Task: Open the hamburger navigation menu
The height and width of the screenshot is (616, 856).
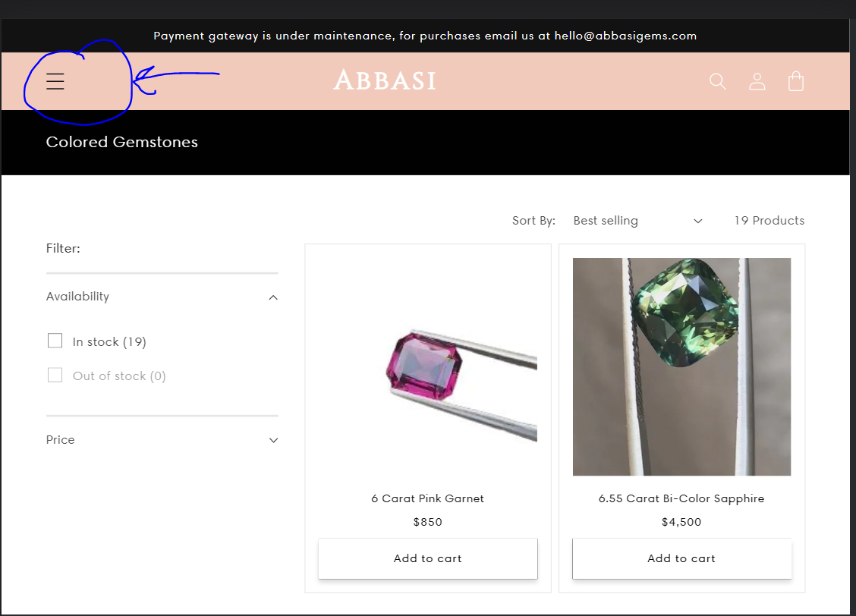Action: coord(55,81)
